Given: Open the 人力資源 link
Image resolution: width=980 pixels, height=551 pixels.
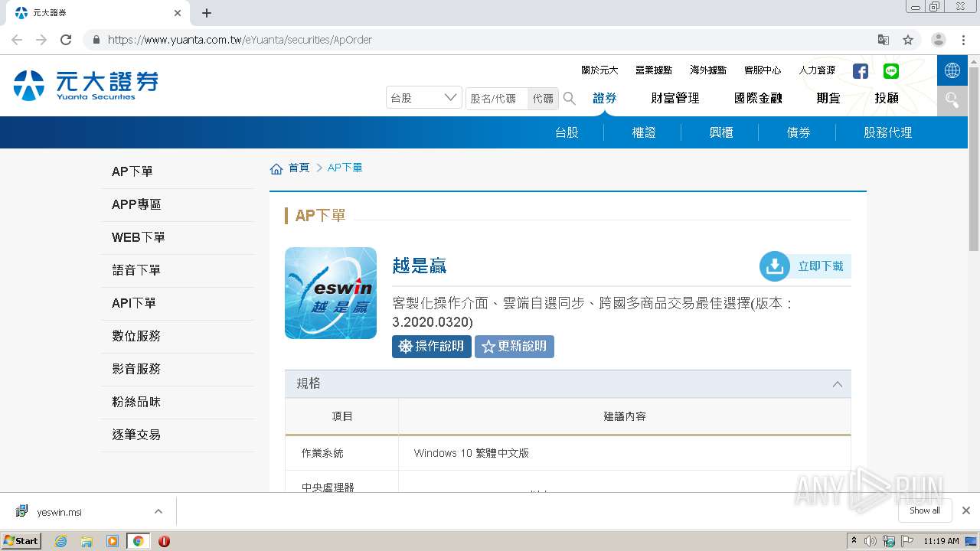Looking at the screenshot, I should (817, 70).
